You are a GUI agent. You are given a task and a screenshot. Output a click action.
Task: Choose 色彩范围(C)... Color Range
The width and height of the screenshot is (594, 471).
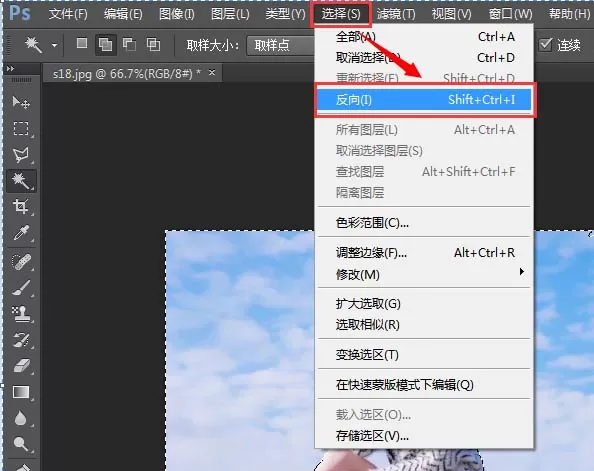click(424, 223)
